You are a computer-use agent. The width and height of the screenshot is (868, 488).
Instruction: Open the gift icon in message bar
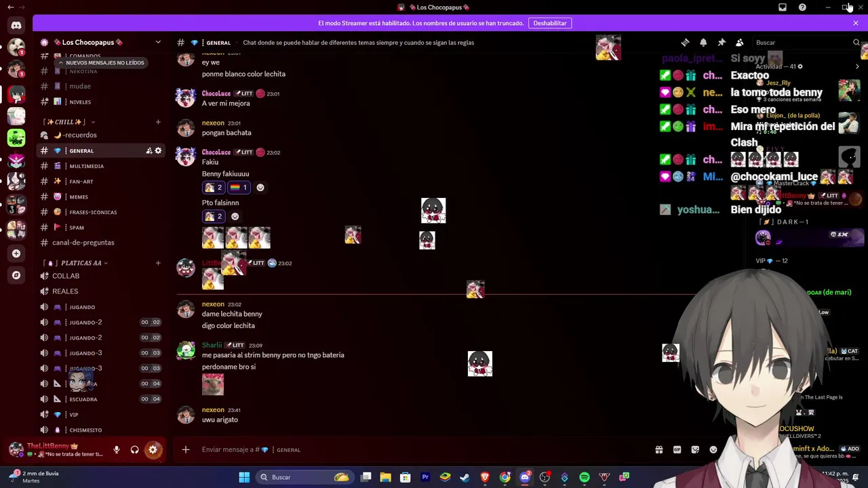pyautogui.click(x=658, y=449)
